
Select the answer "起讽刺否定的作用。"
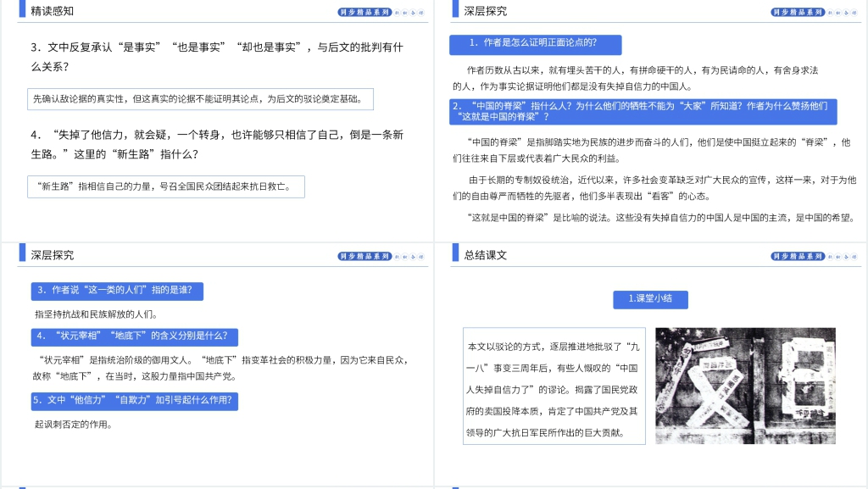[x=74, y=425]
